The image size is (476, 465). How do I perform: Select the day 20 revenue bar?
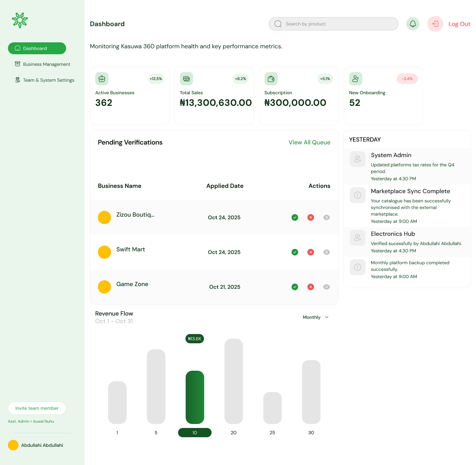234,381
